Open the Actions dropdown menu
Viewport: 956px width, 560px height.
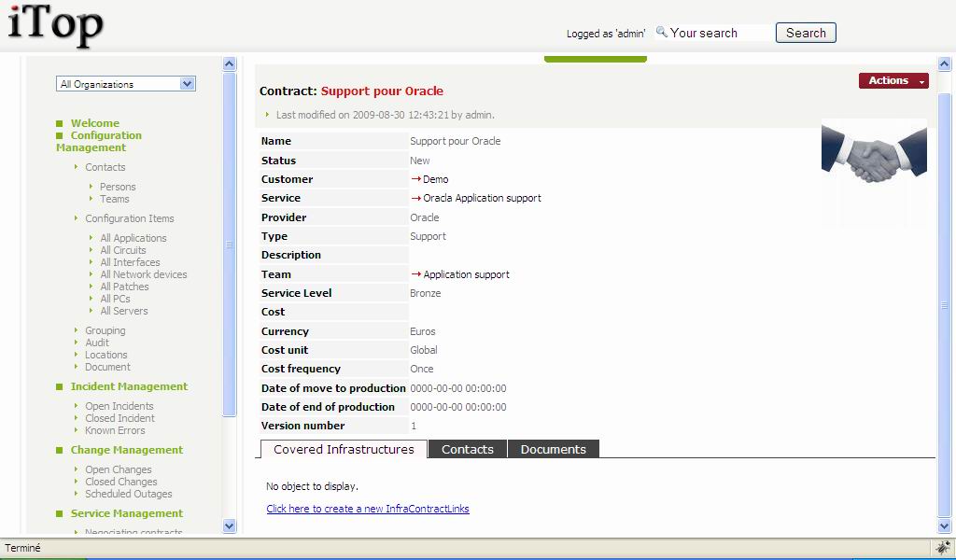click(x=893, y=80)
